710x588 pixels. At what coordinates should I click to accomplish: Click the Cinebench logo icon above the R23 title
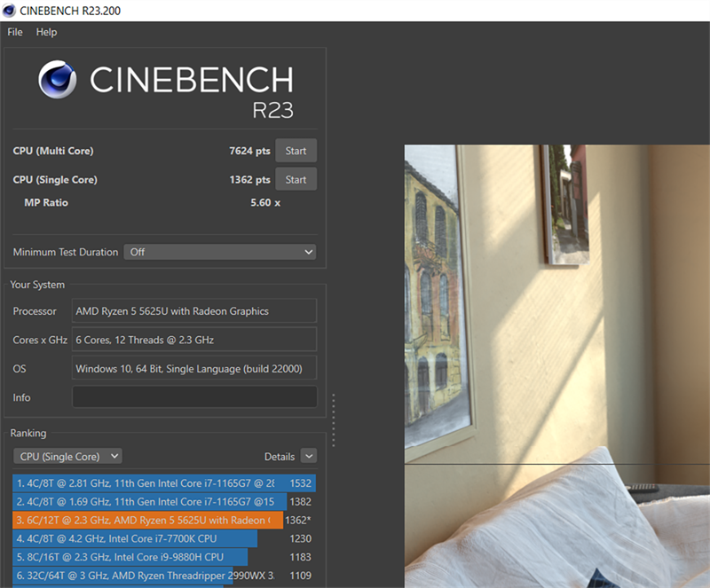(x=59, y=80)
